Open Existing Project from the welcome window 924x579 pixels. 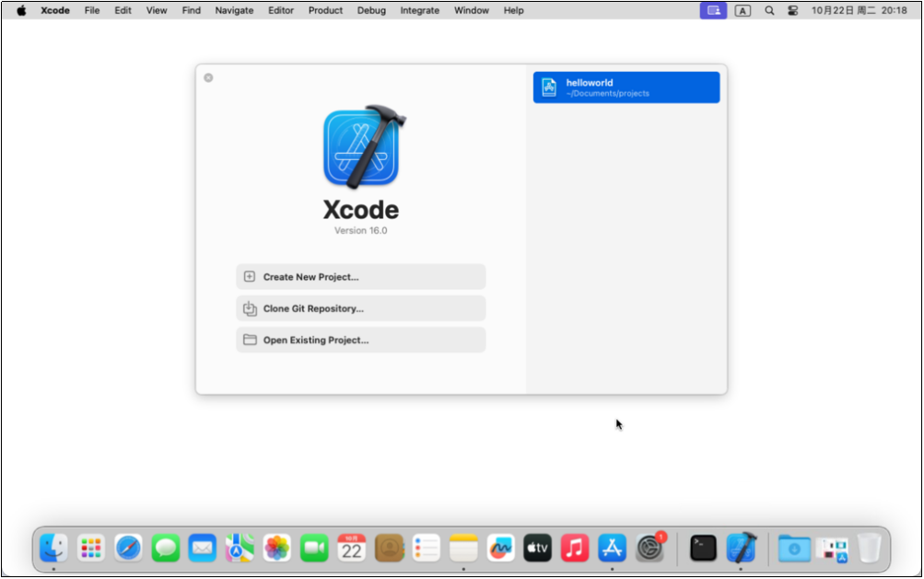[x=360, y=340]
